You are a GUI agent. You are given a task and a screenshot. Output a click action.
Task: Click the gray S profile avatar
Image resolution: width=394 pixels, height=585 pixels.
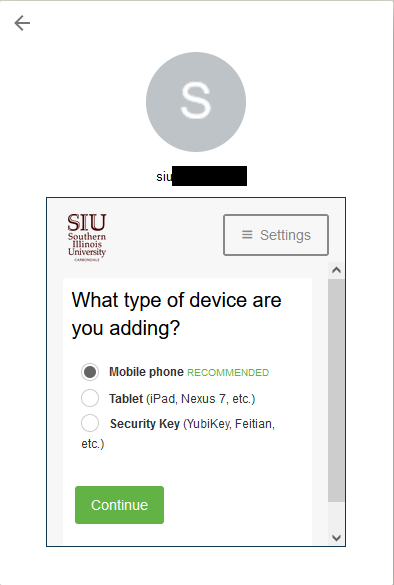point(196,102)
